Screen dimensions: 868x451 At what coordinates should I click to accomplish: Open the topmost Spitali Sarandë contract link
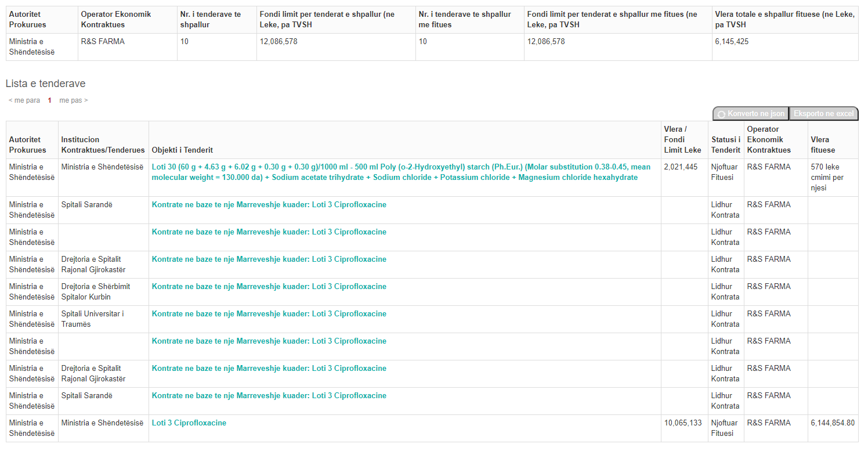pos(269,205)
